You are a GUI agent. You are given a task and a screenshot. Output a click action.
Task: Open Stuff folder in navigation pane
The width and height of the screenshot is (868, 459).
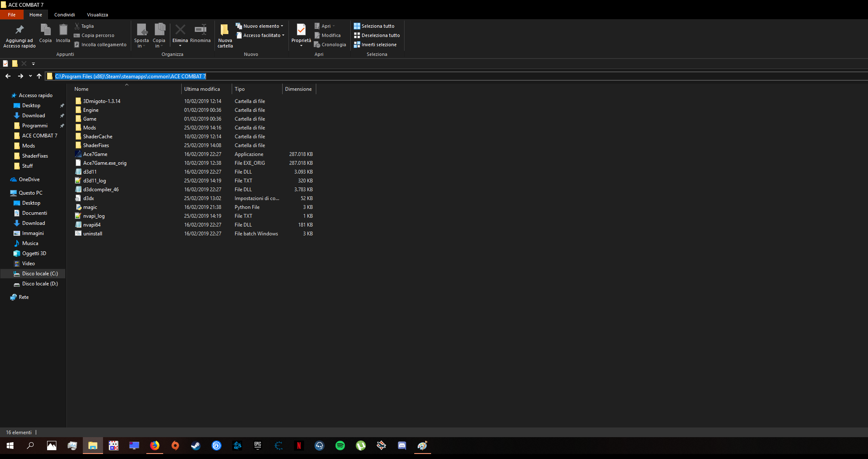(x=27, y=166)
